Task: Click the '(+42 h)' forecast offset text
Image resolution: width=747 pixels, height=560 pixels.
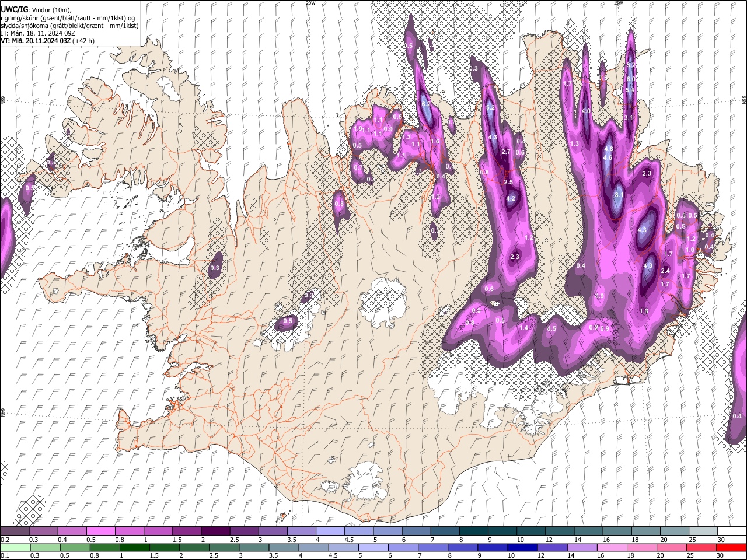Action: tap(84, 41)
